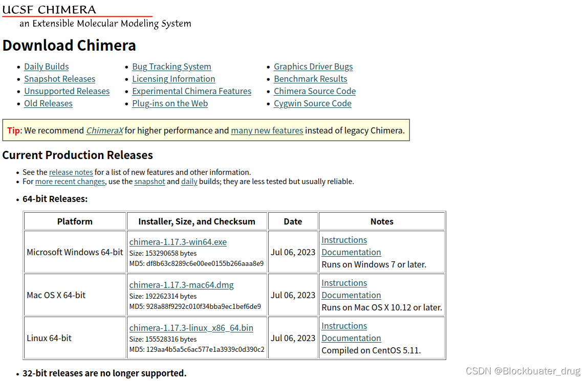The image size is (588, 381).
Task: Open the Daily Builds link
Action: 47,66
